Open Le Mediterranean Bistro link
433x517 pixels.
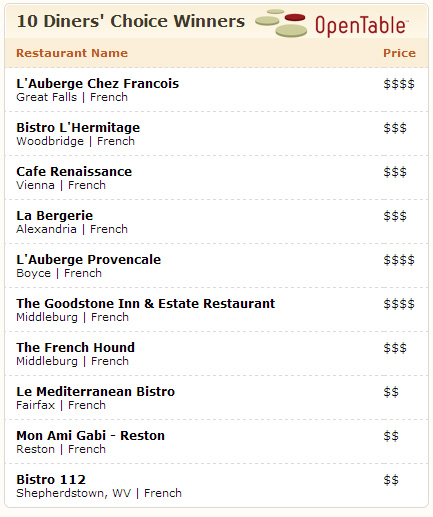[x=95, y=392]
